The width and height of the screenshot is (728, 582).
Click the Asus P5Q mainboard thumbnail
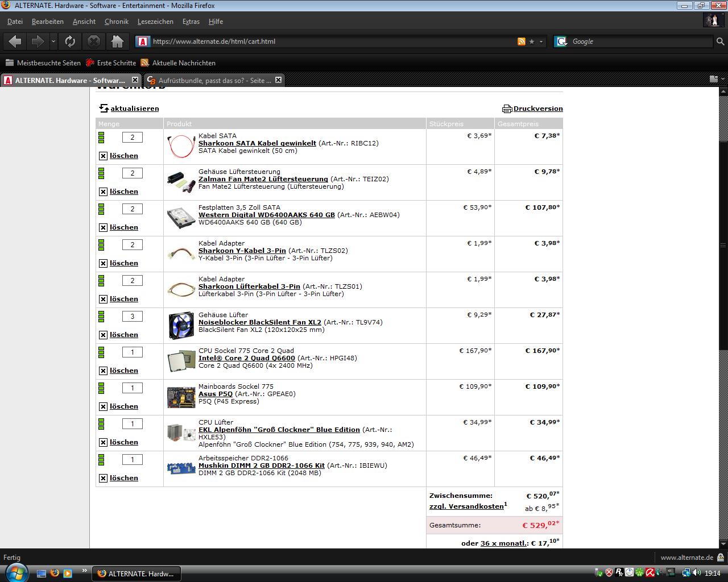click(x=181, y=397)
